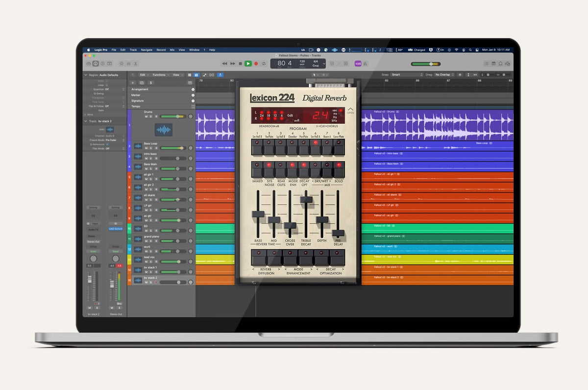Click the decrease Reverb Diffusion button
Screen dimensions: 588x390
tap(259, 258)
